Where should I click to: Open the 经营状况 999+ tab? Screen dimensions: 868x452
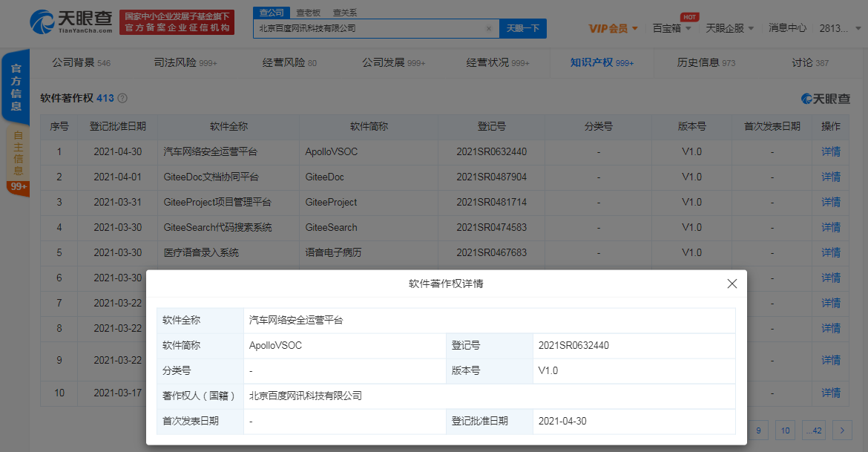pos(498,62)
